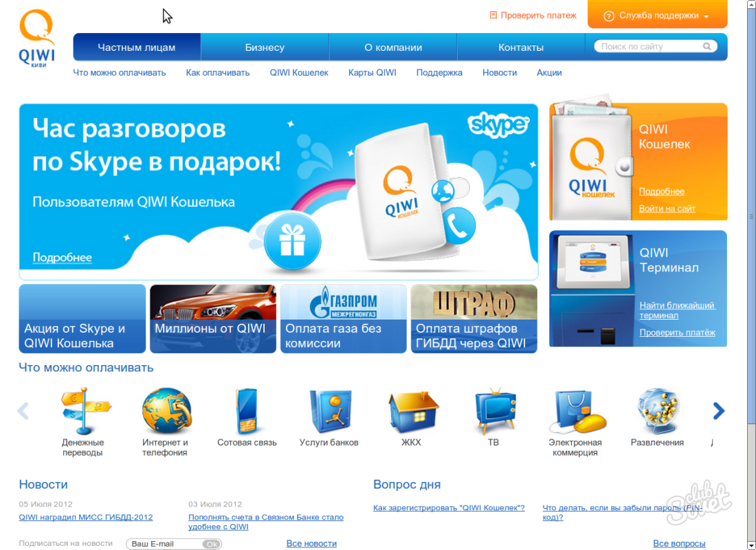756x550 pixels.
Task: Switch to the Бизнесу tab
Action: [265, 47]
